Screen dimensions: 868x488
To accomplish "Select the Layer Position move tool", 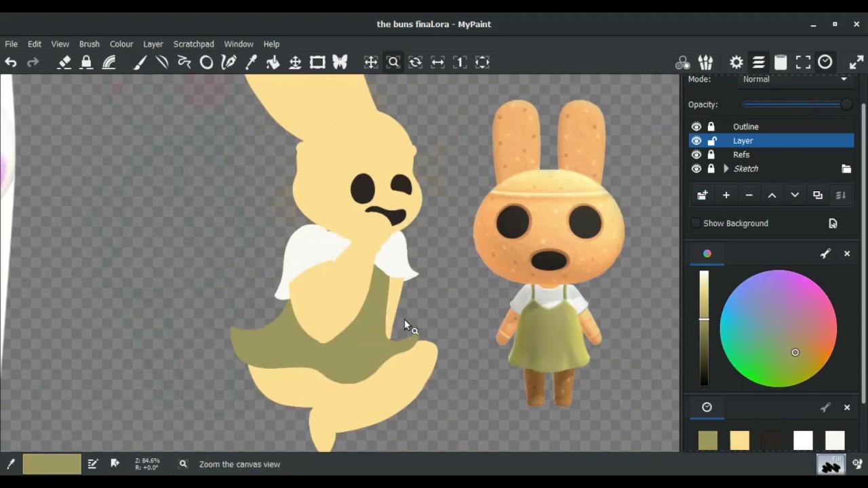I will pyautogui.click(x=295, y=62).
